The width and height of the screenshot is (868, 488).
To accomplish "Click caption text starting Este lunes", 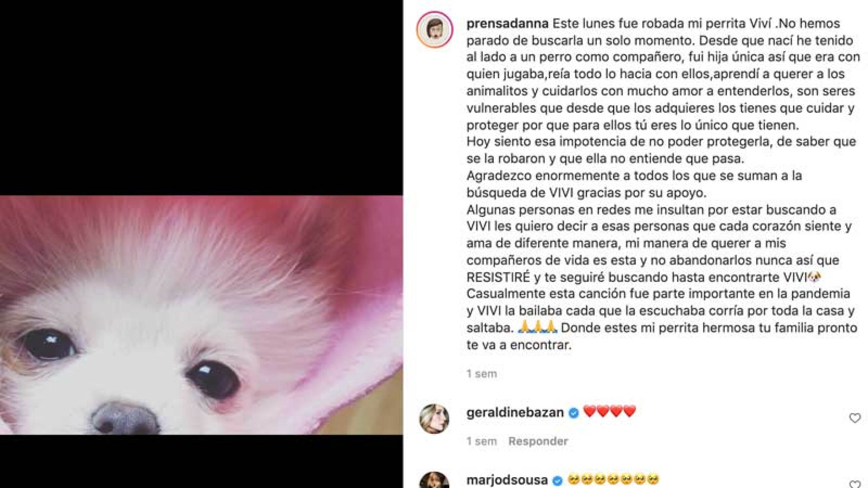I will pos(664,184).
